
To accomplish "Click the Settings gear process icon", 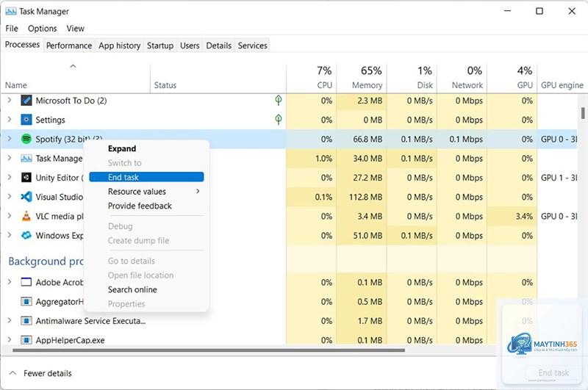I will pos(26,120).
